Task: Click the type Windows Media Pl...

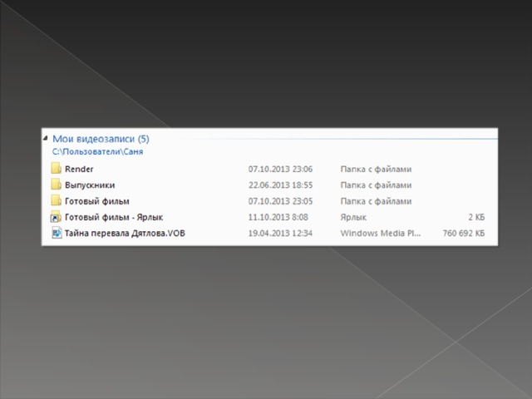Action: 381,233
